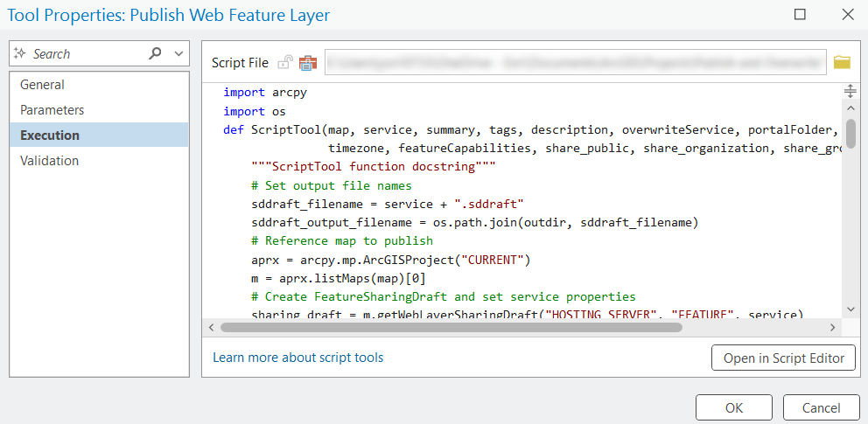The image size is (868, 424).
Task: Close the Tool Properties dialog
Action: [848, 14]
